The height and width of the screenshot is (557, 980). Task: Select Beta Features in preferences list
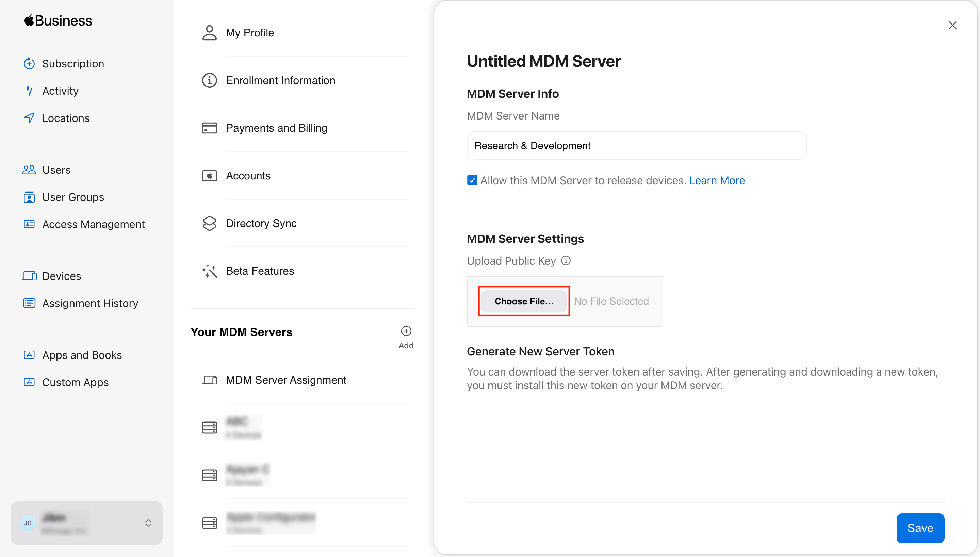click(260, 271)
